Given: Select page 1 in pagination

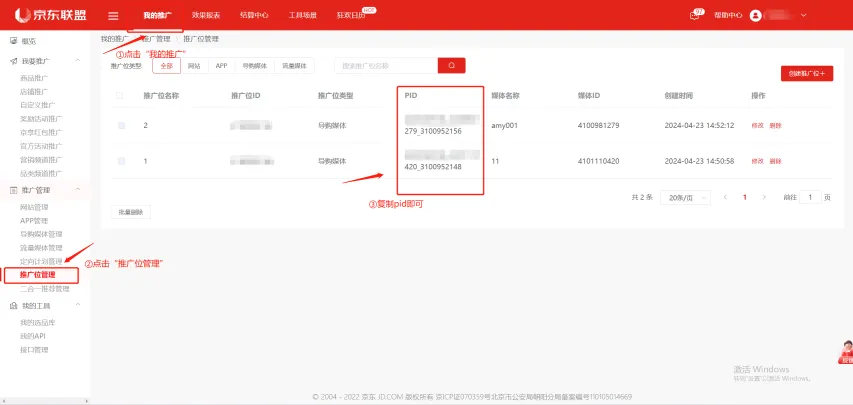Looking at the screenshot, I should (745, 197).
